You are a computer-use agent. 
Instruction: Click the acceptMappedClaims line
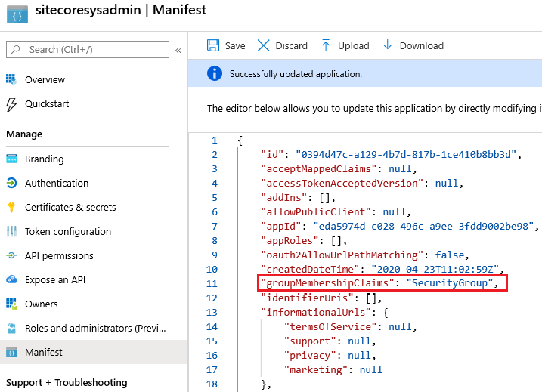tap(339, 169)
